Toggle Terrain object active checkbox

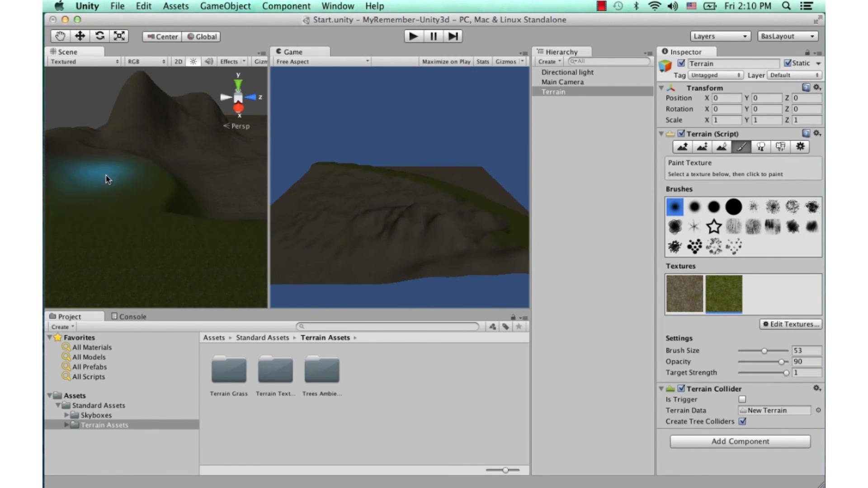coord(681,63)
